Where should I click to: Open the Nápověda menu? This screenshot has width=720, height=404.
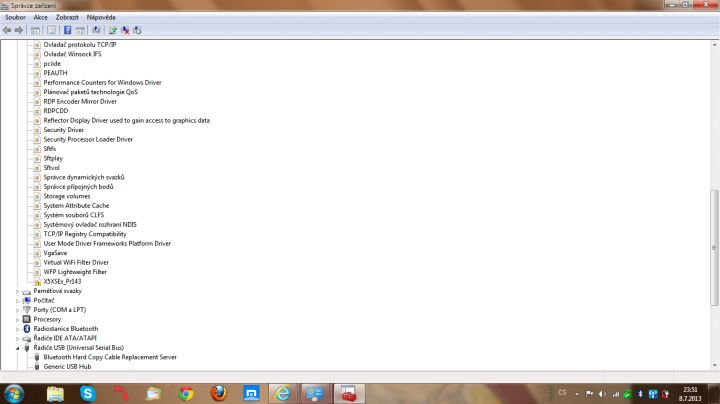tap(101, 17)
